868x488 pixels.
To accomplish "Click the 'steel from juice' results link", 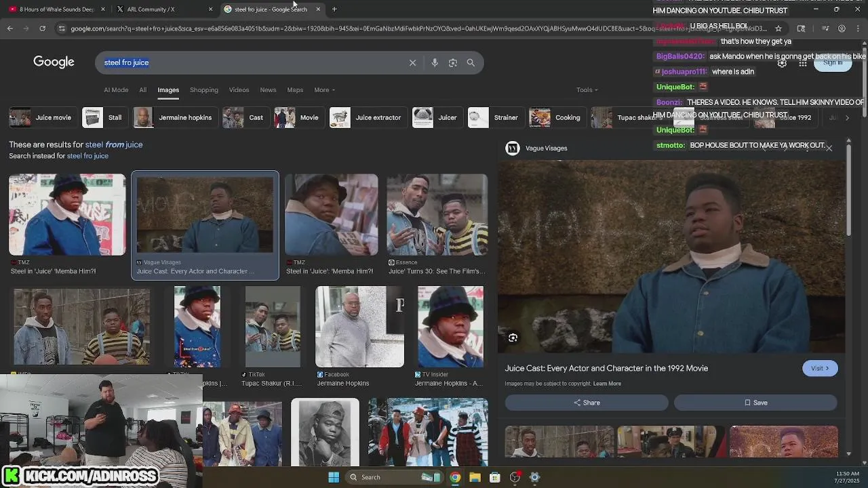I will click(x=114, y=144).
